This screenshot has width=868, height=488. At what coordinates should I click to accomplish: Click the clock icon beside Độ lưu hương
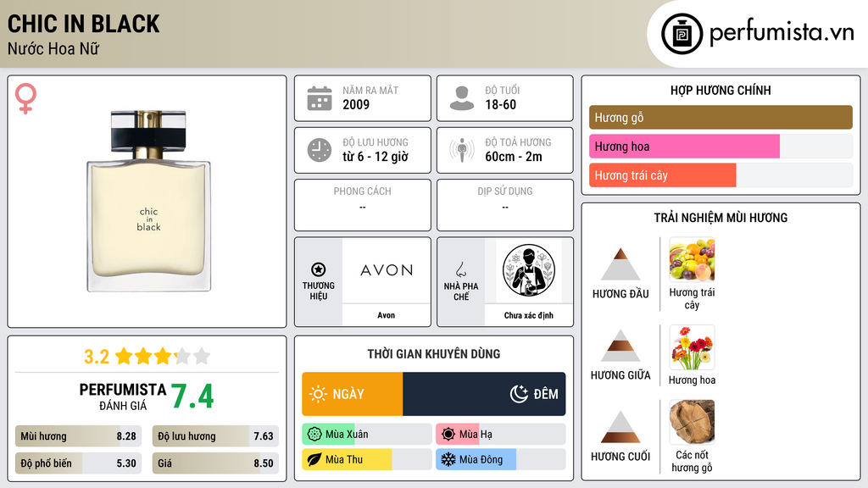[320, 150]
